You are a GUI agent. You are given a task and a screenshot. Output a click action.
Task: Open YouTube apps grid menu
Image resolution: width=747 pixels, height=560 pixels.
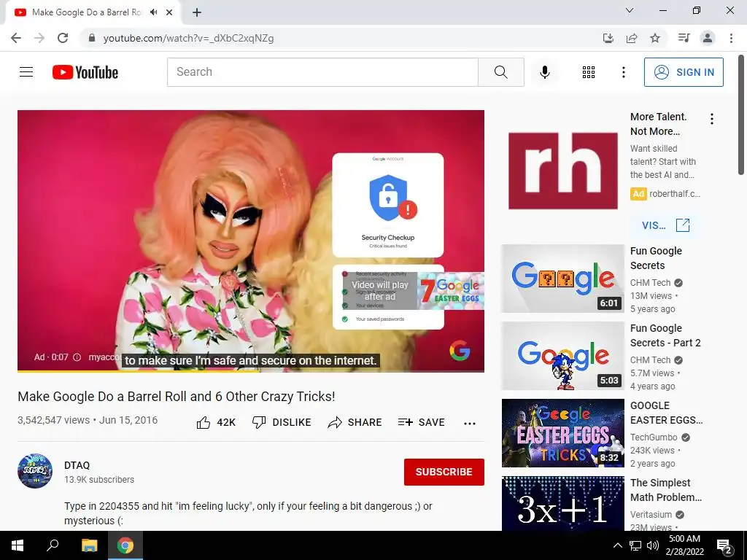(589, 72)
